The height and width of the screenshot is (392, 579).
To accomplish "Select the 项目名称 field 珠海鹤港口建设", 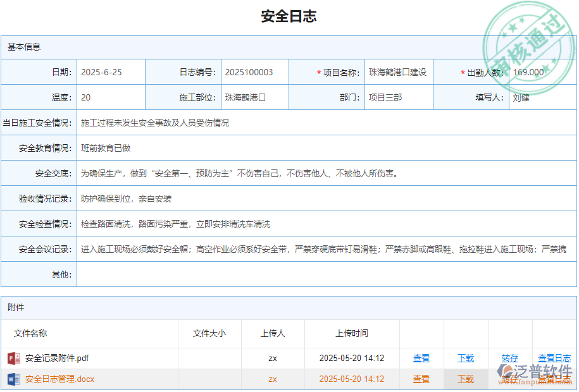I will (399, 72).
